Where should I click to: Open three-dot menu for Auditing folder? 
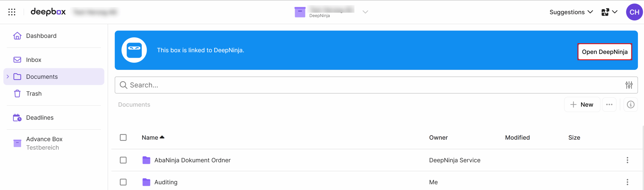coord(627,182)
